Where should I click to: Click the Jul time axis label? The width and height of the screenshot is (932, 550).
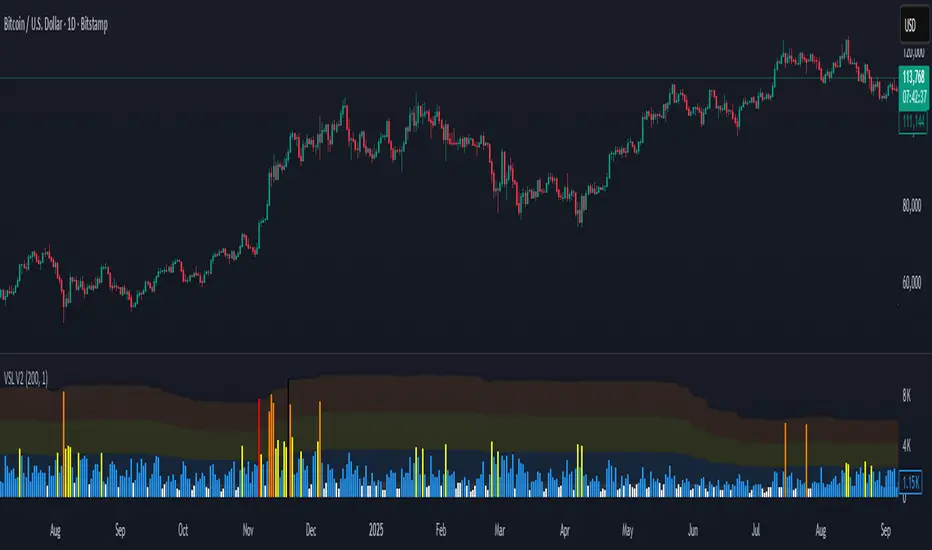tap(755, 530)
